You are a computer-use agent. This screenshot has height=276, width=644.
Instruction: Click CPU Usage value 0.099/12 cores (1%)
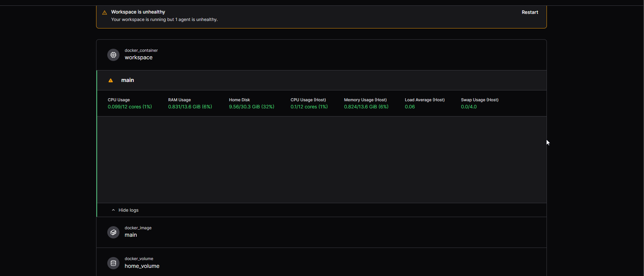130,107
